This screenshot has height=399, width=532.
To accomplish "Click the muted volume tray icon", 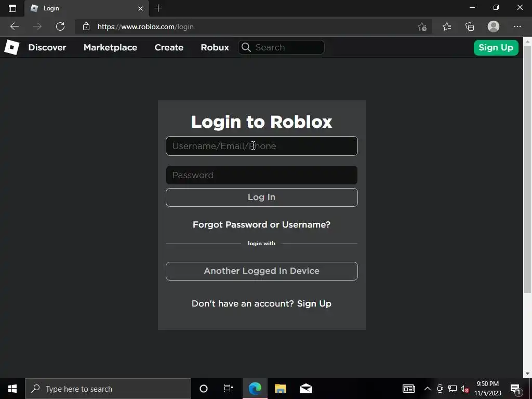I will 465,389.
